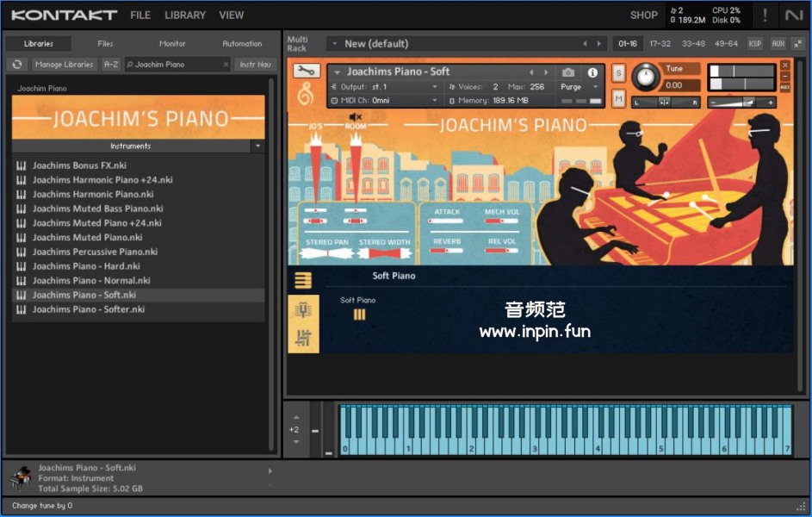The height and width of the screenshot is (517, 812).
Task: Open the snapshot camera view
Action: click(568, 72)
